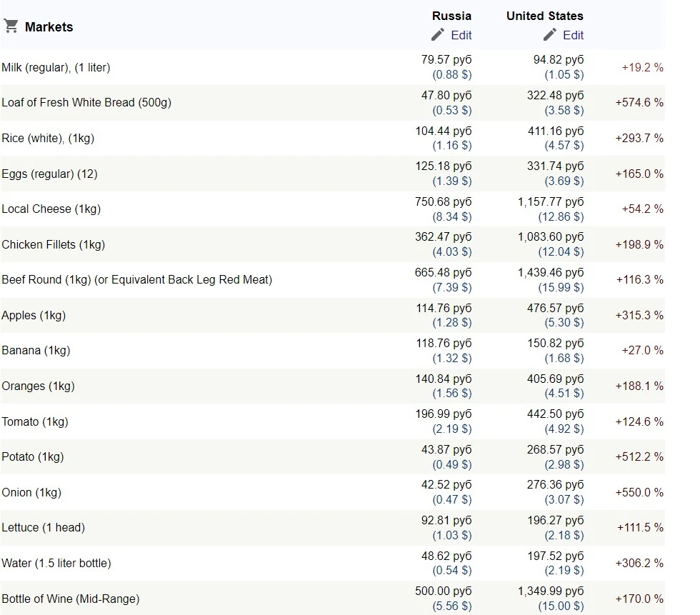
Task: Click the Eggs (regular) (12) label
Action: [49, 174]
